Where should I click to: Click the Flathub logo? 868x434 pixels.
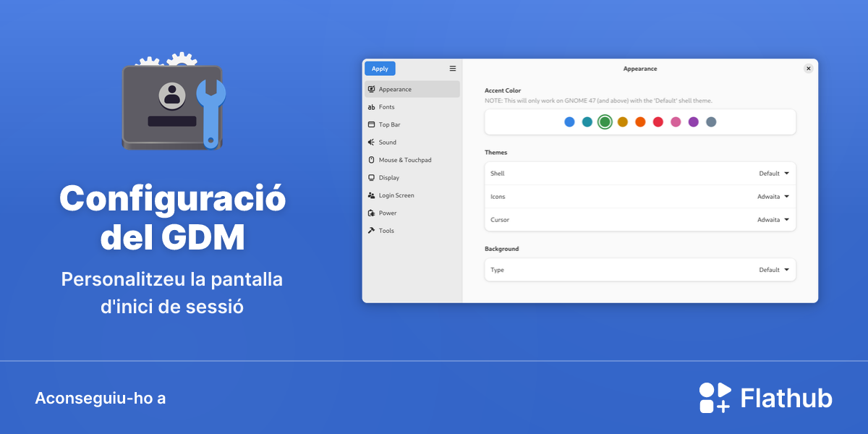coord(766,398)
